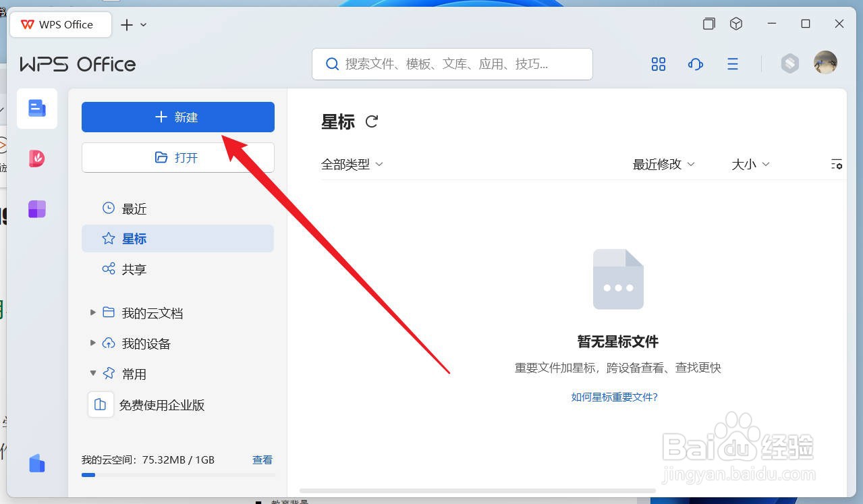Viewport: 863px width, 504px height.
Task: Click 如何星标重要文件? link
Action: (x=615, y=397)
